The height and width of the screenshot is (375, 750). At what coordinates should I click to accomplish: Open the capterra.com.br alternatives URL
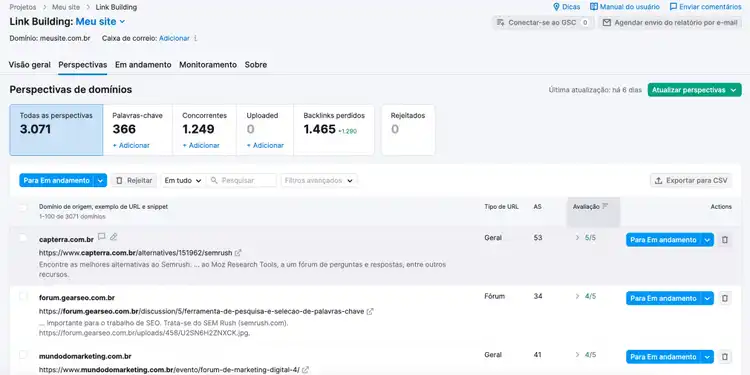pos(135,253)
